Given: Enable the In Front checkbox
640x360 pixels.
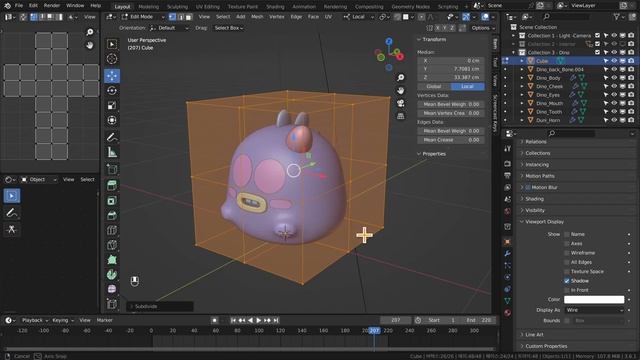Looking at the screenshot, I should [x=567, y=290].
